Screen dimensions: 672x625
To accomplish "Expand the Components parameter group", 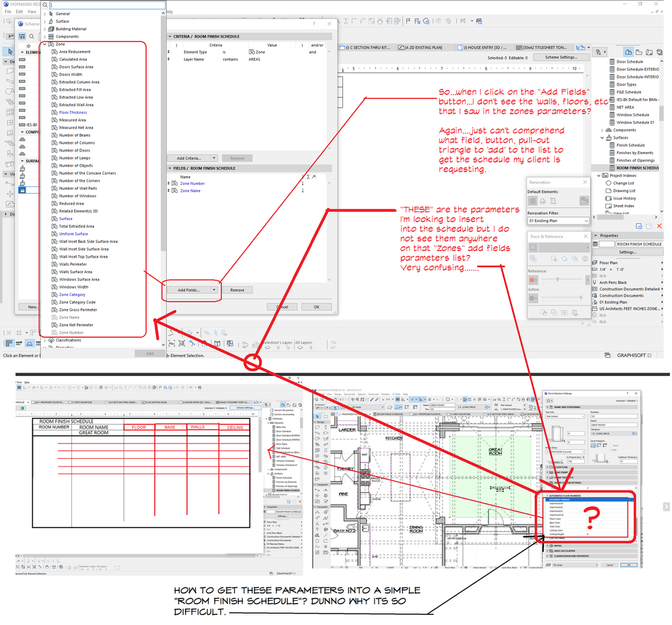I will pyautogui.click(x=44, y=37).
